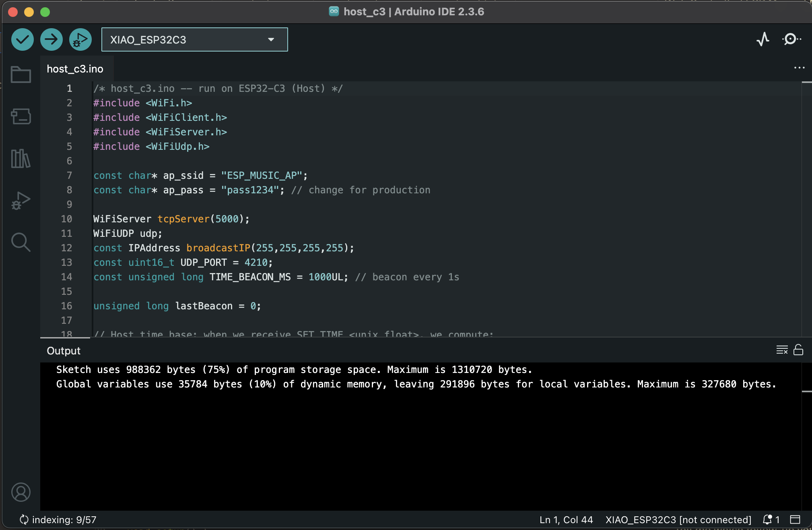The image size is (812, 530).
Task: Toggle the output scroll lock
Action: point(798,350)
